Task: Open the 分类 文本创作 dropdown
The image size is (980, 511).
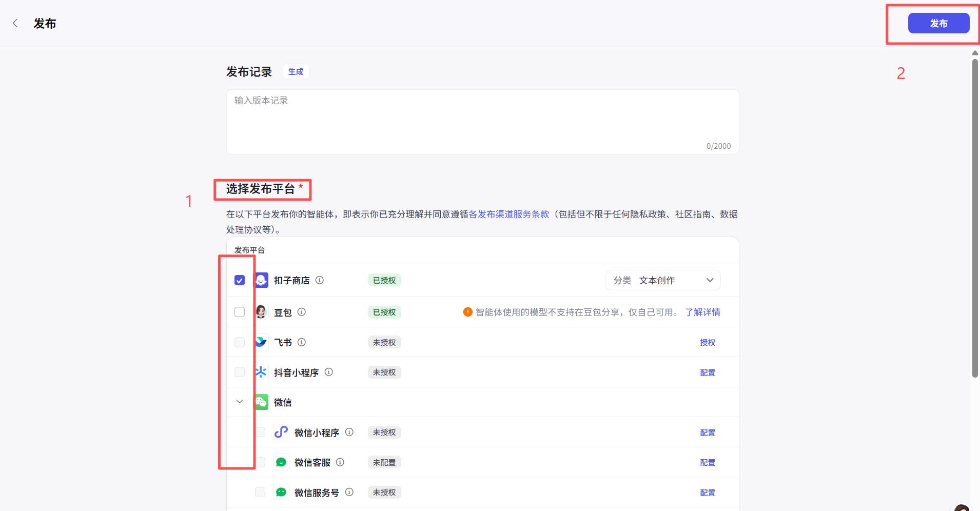Action: tap(662, 280)
